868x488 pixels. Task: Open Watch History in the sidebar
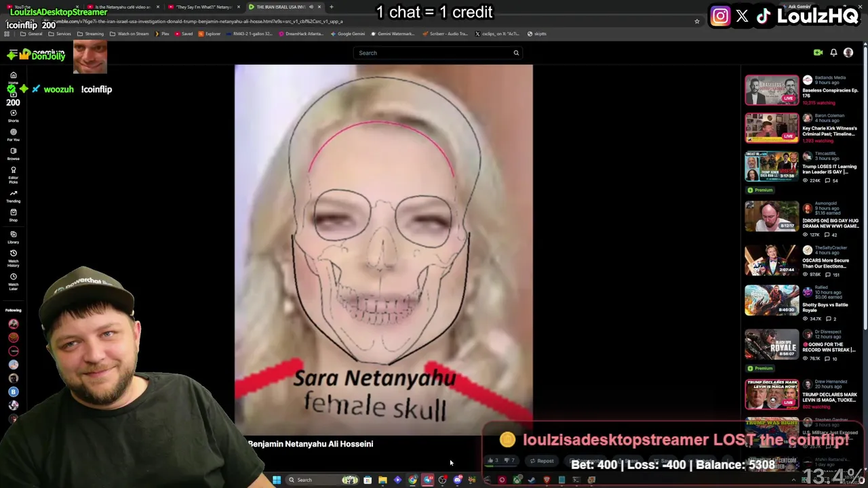click(13, 258)
